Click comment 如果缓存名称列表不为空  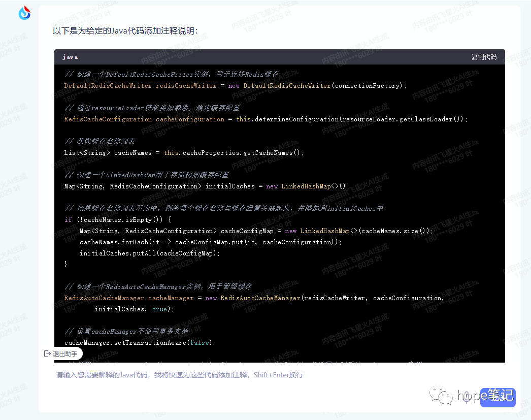pyautogui.click(x=224, y=208)
